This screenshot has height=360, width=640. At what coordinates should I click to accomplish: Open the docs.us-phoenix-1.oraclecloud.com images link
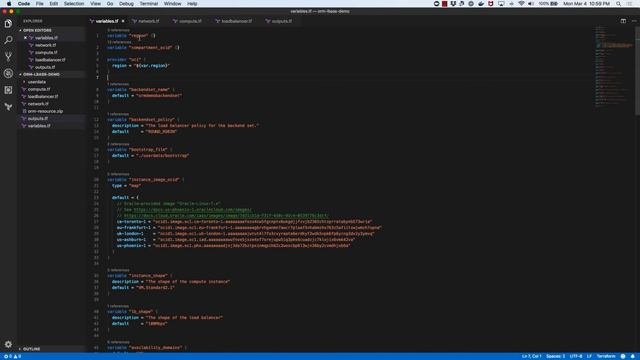coord(192,209)
